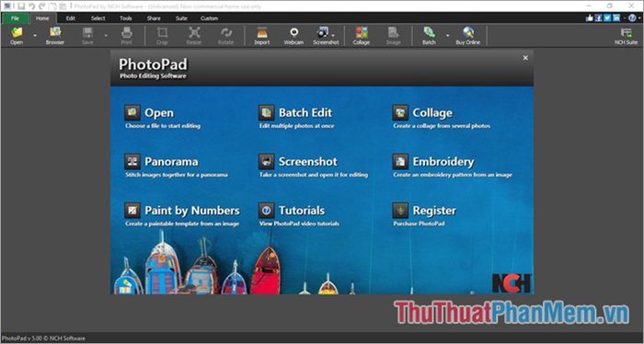Click the Facebook share icon
The width and height of the screenshot is (644, 344).
(x=598, y=18)
